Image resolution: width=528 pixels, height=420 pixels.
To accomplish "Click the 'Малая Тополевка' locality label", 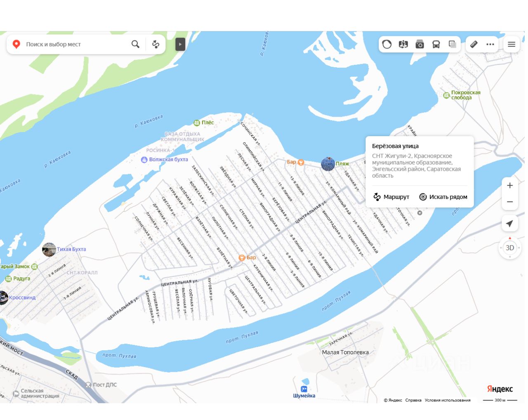I will (x=345, y=352).
